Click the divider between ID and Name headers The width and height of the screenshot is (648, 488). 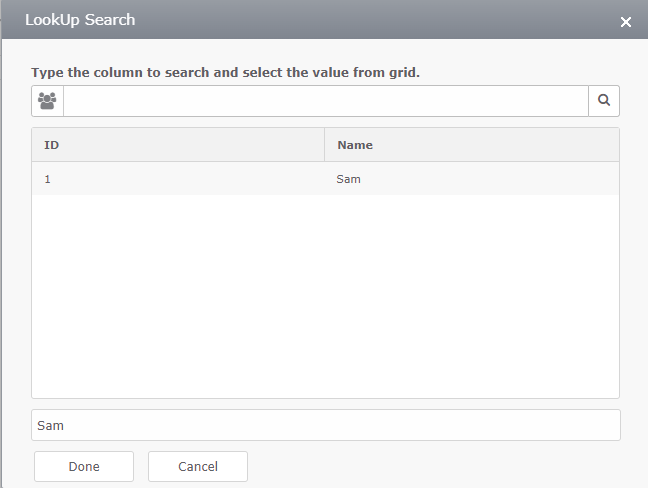[x=324, y=145]
